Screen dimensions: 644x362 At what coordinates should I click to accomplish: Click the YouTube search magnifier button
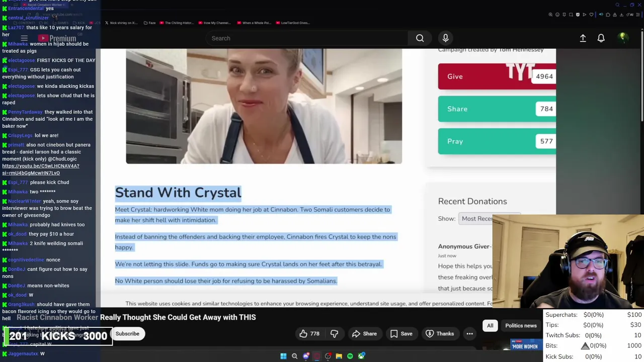pos(420,38)
